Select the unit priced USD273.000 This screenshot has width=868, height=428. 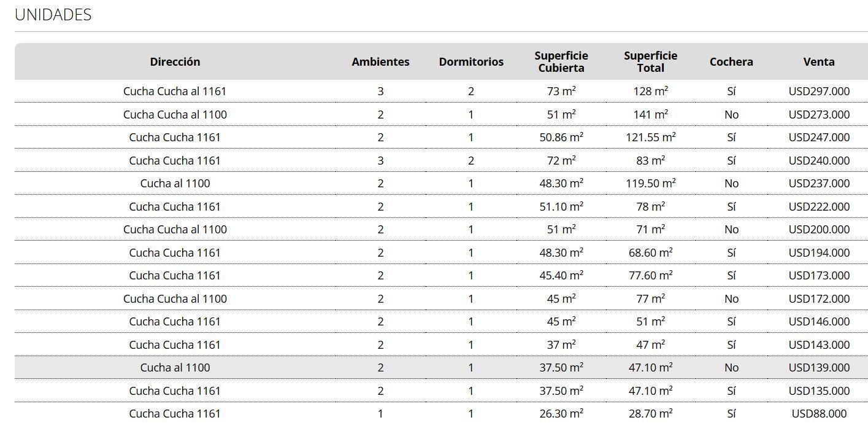pos(441,114)
